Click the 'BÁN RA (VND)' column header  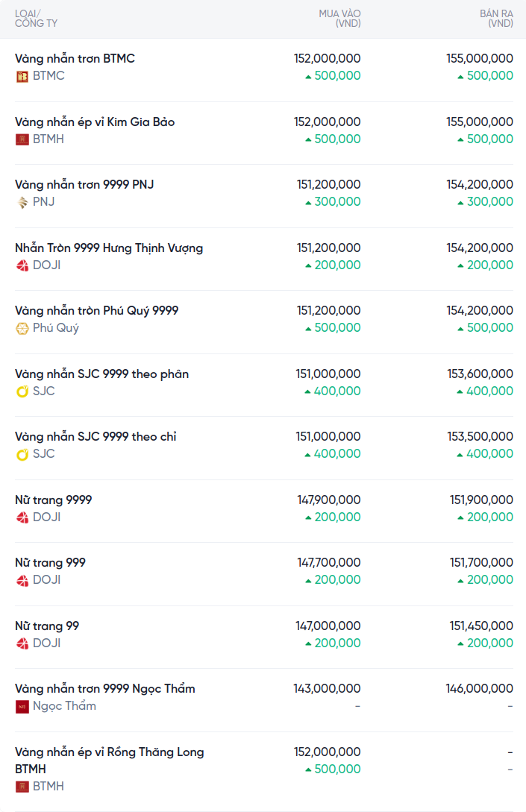pos(496,19)
